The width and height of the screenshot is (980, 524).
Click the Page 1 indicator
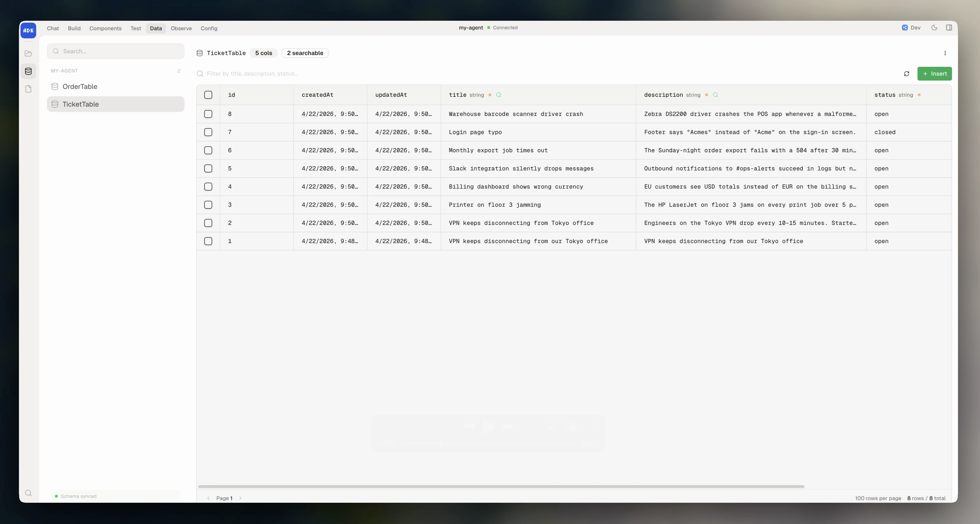tap(224, 498)
